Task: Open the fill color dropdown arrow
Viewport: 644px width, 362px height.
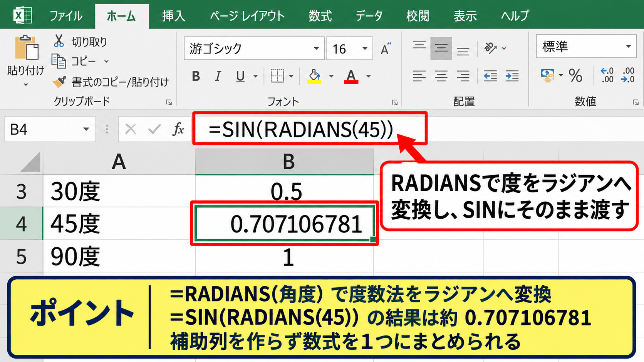Action: pos(331,76)
